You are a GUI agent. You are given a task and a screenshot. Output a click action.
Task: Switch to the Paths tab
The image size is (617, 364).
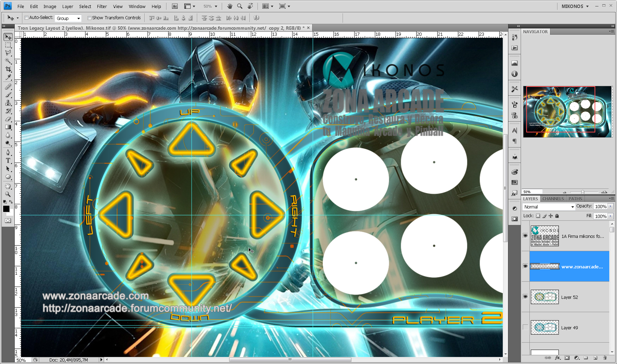coord(575,199)
